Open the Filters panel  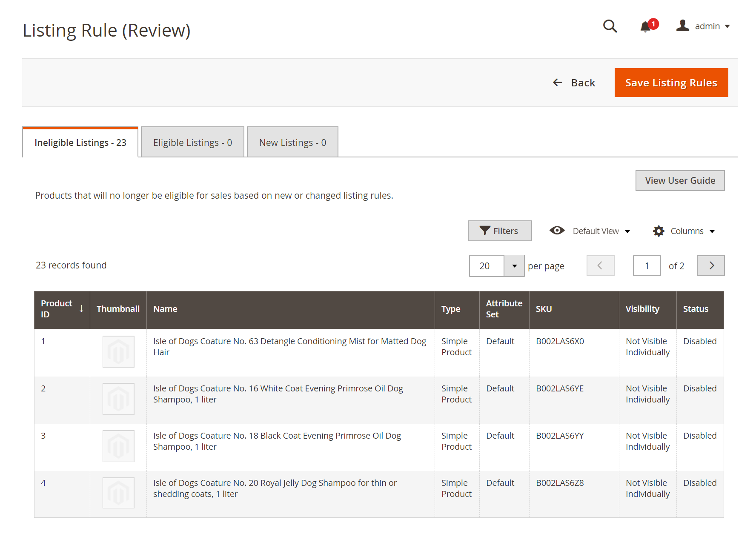(x=499, y=231)
